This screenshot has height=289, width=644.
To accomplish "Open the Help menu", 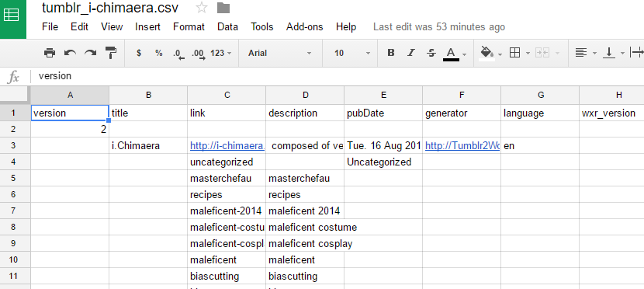I will tap(346, 27).
